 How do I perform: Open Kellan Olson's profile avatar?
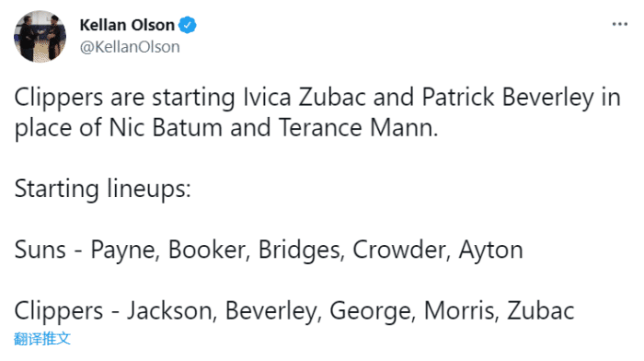pos(40,36)
